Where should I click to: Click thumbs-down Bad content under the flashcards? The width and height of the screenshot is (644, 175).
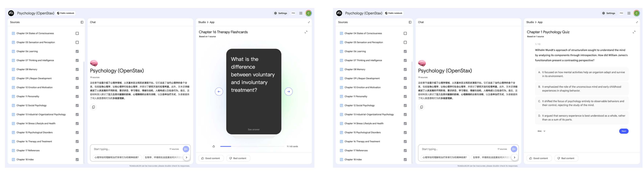(x=238, y=158)
